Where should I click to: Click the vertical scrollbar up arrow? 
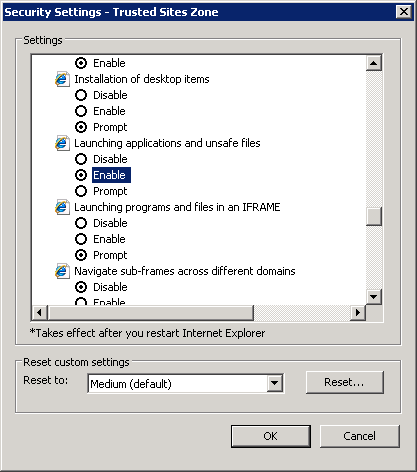[x=374, y=63]
